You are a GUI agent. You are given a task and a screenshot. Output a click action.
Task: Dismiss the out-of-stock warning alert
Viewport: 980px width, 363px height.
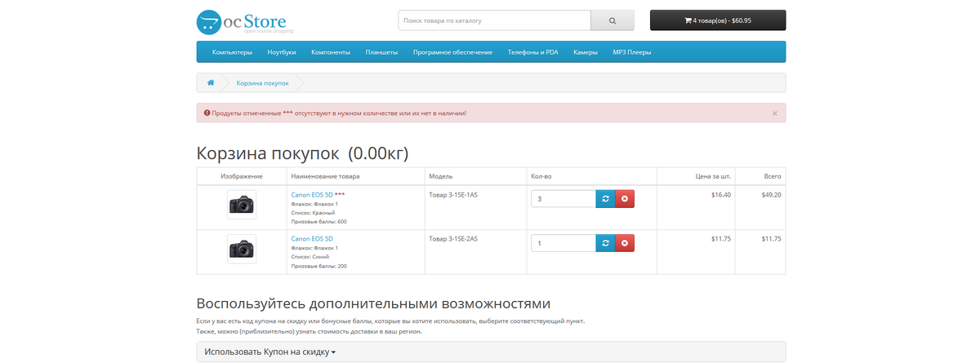click(x=775, y=113)
